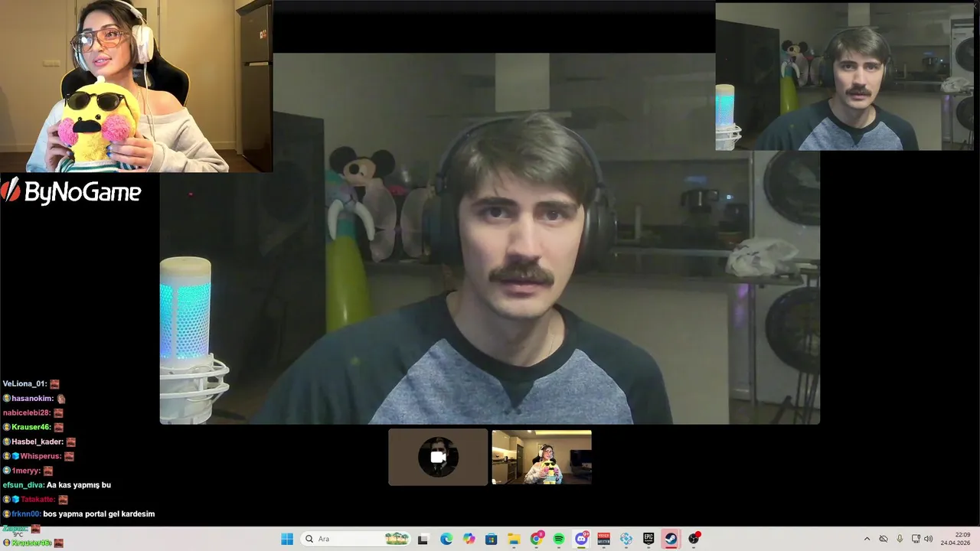The image size is (980, 551).
Task: Open File Explorer from the taskbar
Action: pos(514,539)
